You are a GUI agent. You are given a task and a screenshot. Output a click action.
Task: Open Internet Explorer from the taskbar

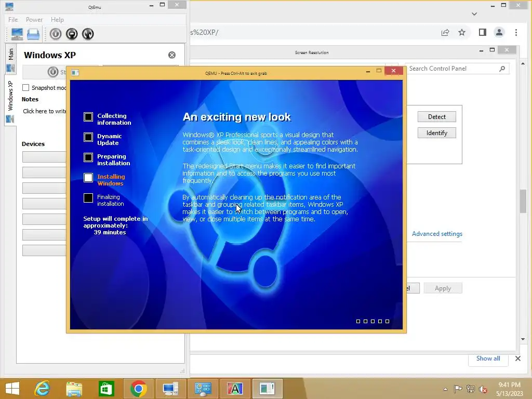point(43,389)
